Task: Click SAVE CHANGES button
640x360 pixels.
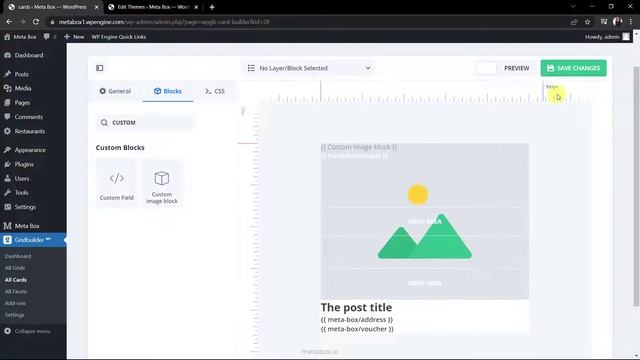Action: [573, 68]
